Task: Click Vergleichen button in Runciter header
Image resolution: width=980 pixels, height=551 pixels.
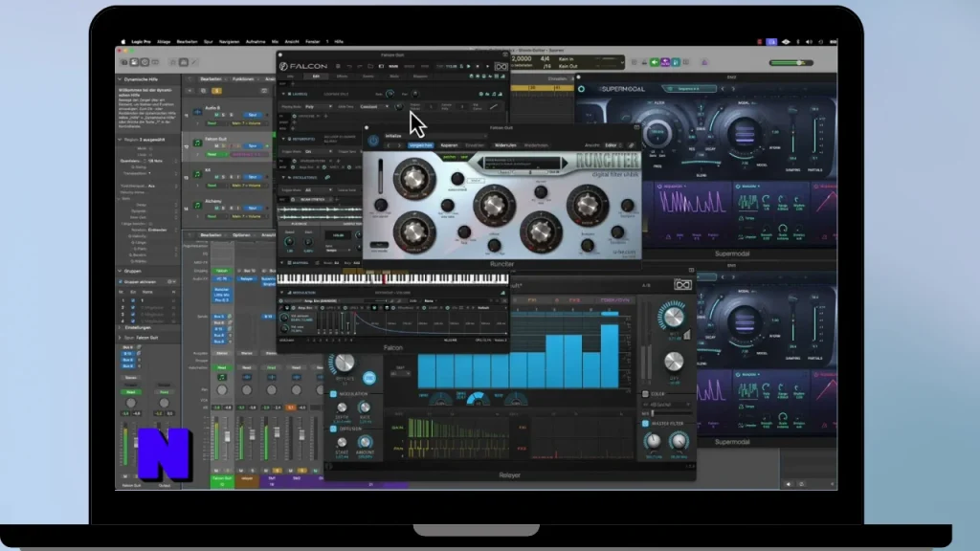Action: (421, 145)
